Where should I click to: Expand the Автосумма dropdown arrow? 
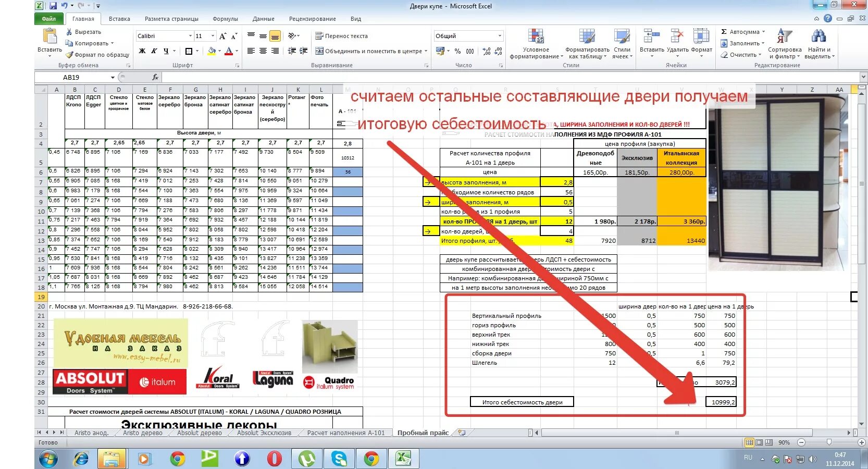(764, 32)
